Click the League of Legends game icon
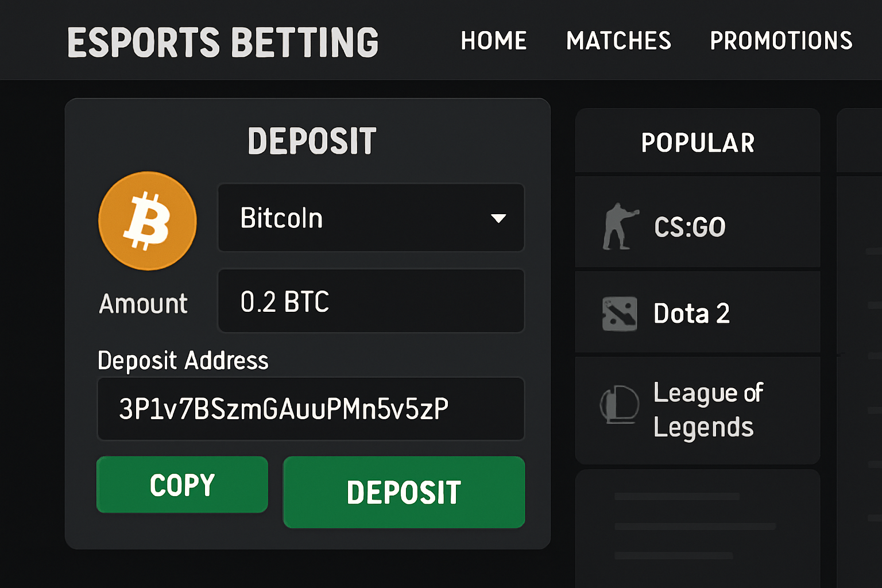The image size is (882, 588). coord(620,405)
